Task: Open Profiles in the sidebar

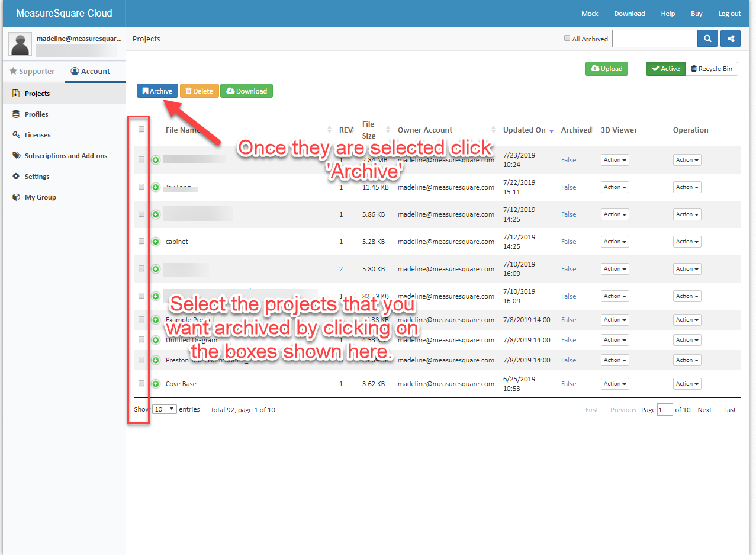Action: click(x=37, y=114)
